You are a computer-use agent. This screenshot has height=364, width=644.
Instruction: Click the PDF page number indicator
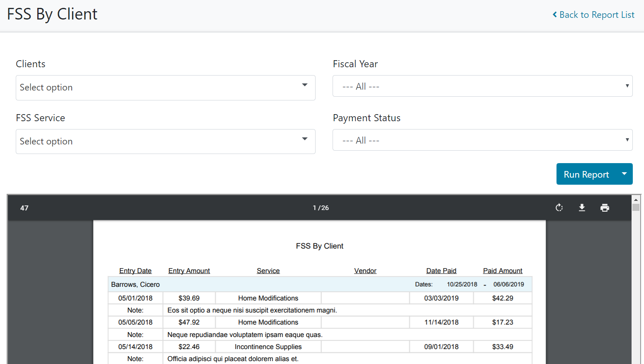point(321,208)
